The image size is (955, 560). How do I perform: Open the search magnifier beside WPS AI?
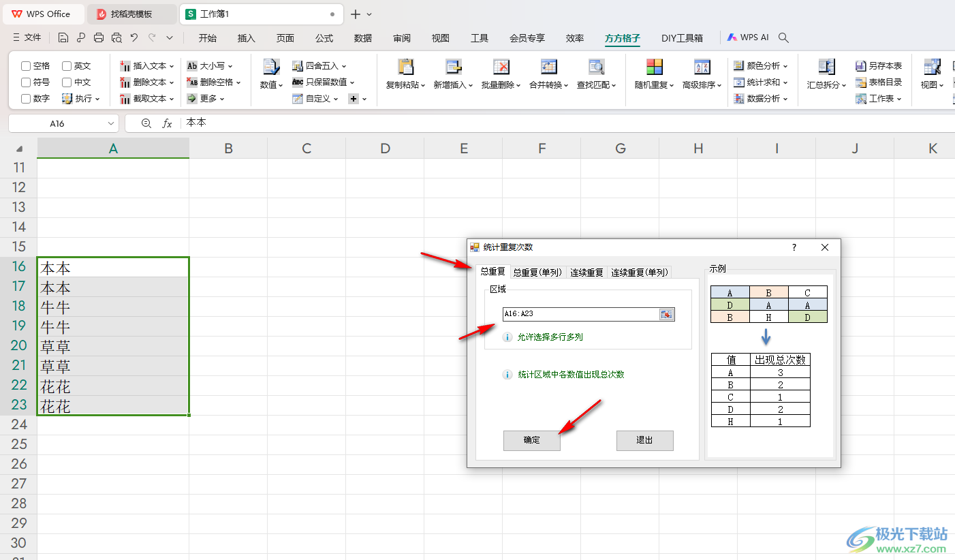click(783, 38)
